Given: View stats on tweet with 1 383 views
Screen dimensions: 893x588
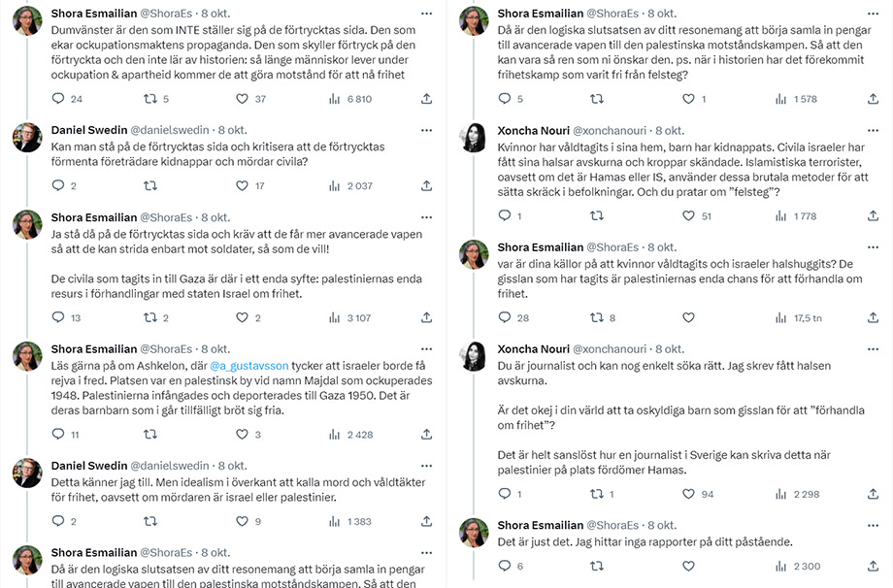Looking at the screenshot, I should pos(335,522).
